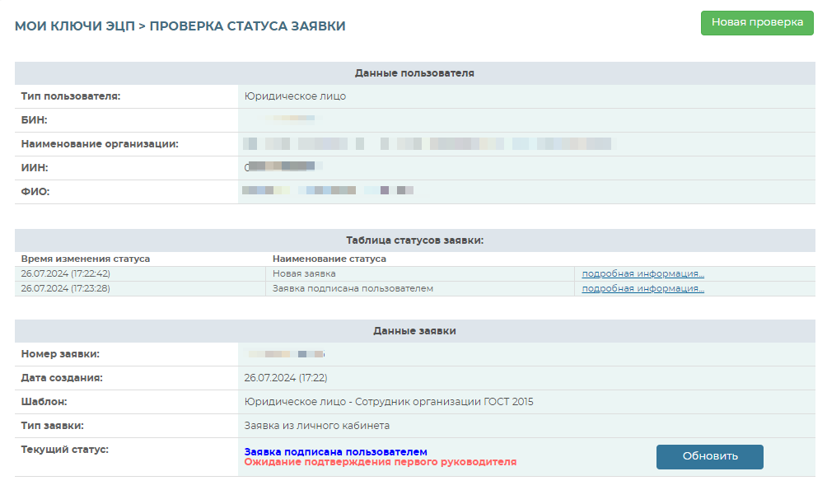
Task: Click the Новая заявка status name cell
Action: 304,273
